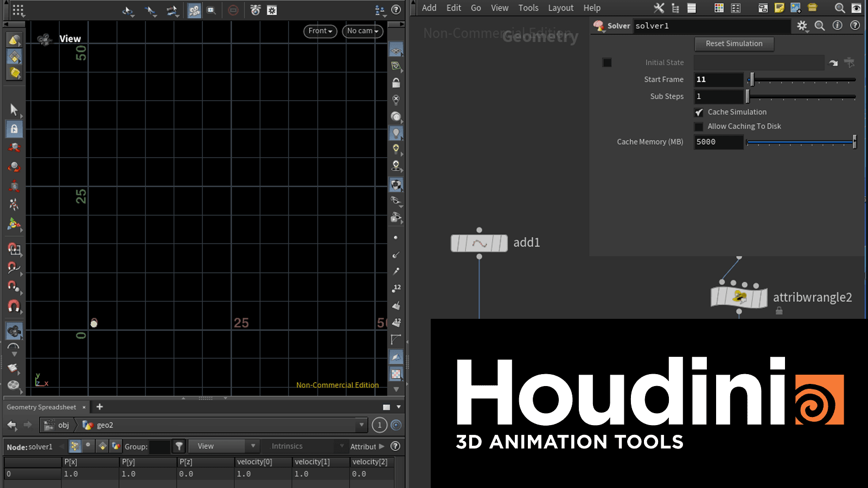Click the Start Frame input field
868x488 pixels.
[718, 80]
